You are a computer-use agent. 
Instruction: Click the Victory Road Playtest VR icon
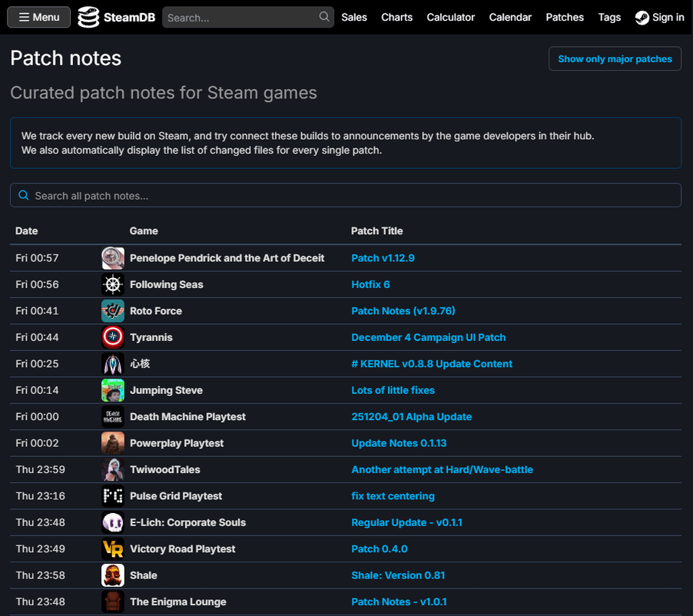113,549
